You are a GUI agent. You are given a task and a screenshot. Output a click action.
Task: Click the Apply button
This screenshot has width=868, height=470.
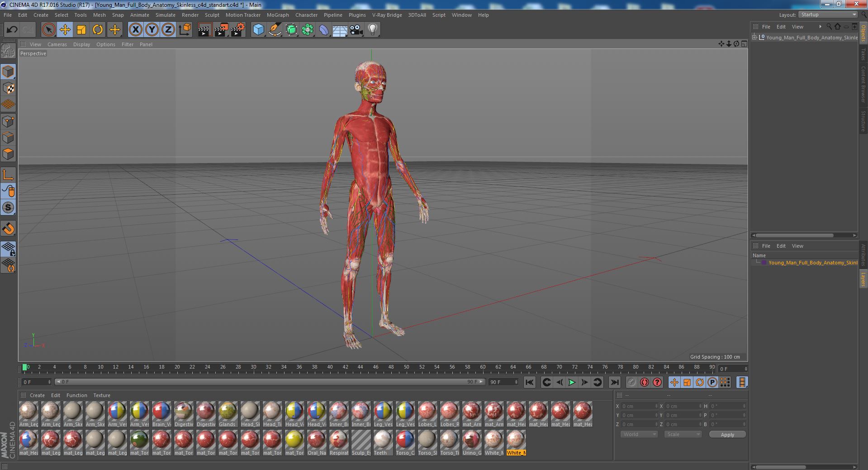(727, 435)
